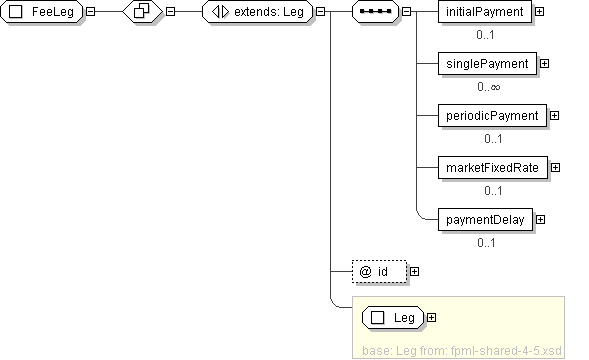This screenshot has height=360, width=589.
Task: Collapse the sequence compositor node
Action: [x=406, y=12]
